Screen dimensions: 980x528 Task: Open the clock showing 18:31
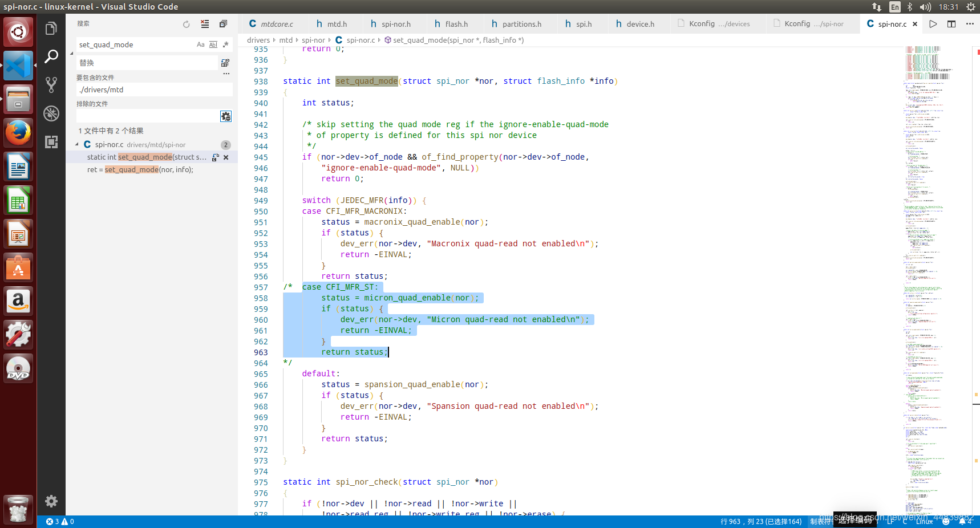(x=949, y=7)
